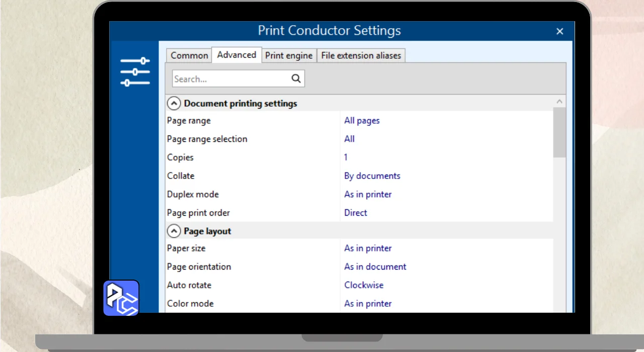Change Collate value By documents
The height and width of the screenshot is (352, 644).
coord(372,176)
